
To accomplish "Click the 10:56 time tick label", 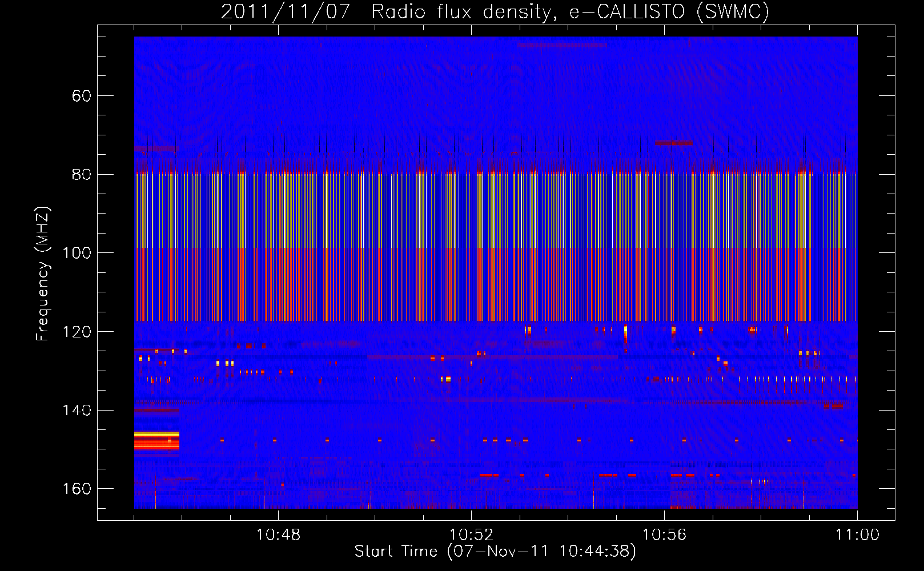I will coord(664,535).
